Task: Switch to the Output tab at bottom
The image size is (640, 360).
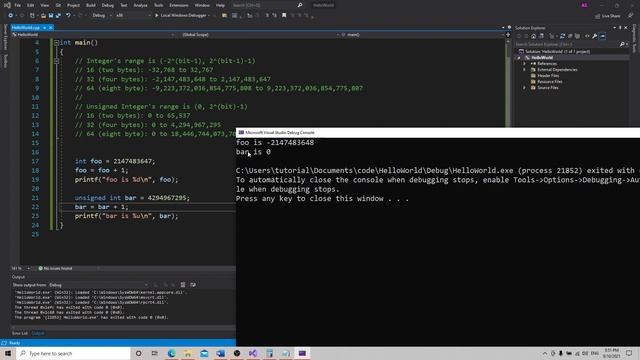Action: point(38,333)
